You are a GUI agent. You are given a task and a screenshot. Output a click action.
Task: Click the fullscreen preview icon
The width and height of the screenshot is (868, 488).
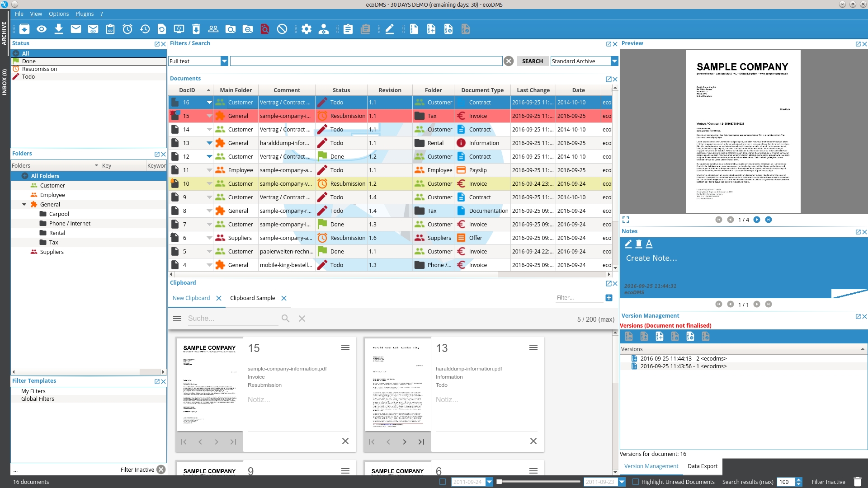(x=626, y=220)
